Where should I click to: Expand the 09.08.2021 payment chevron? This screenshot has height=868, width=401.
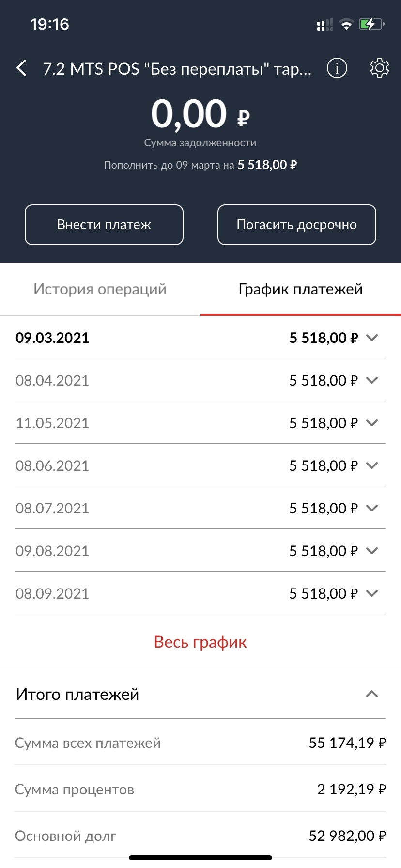(372, 551)
